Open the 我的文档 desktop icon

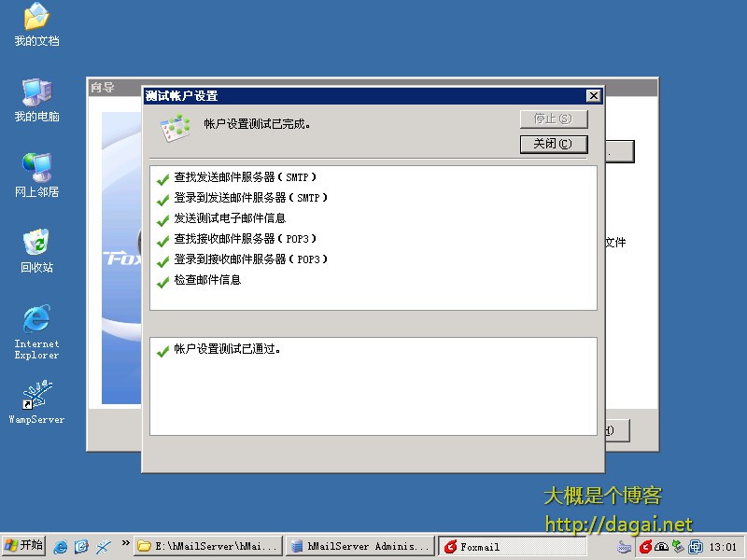[x=36, y=17]
